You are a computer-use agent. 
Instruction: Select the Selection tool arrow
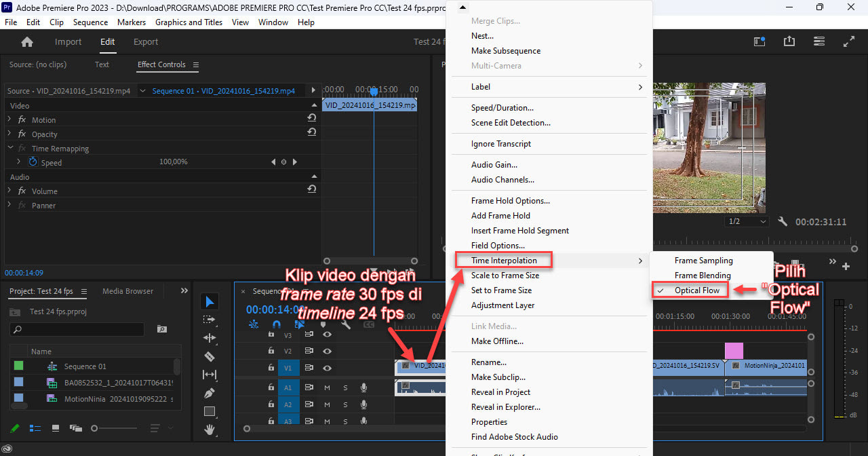click(210, 302)
